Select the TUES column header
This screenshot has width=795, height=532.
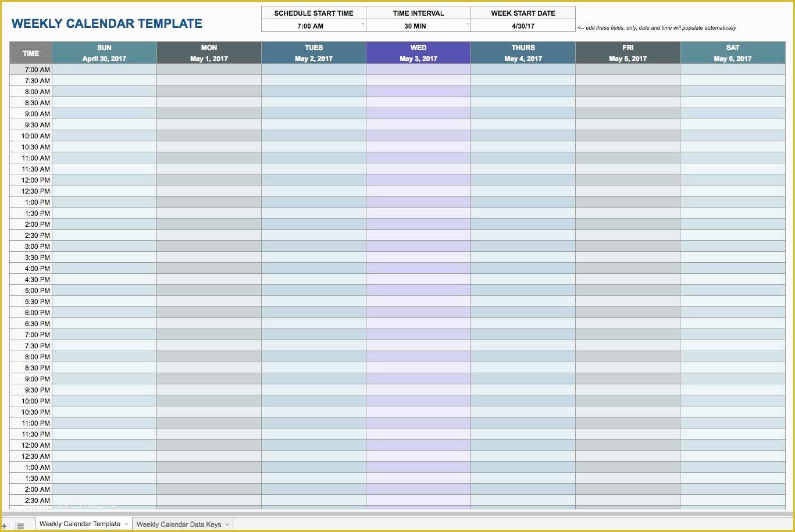click(313, 48)
